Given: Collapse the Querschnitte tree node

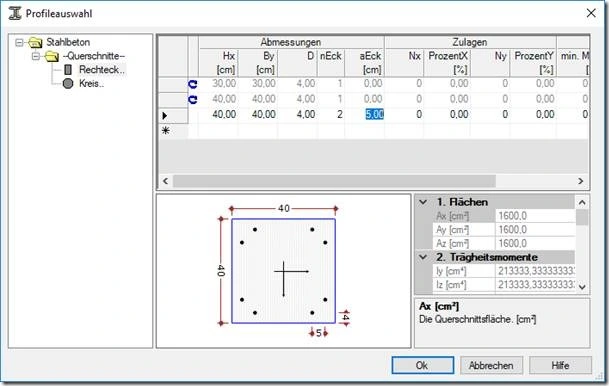Looking at the screenshot, I should (36, 56).
